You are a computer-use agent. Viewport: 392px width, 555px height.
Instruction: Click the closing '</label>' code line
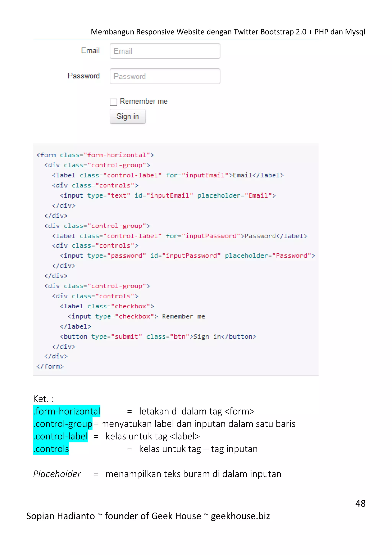[x=76, y=327]
